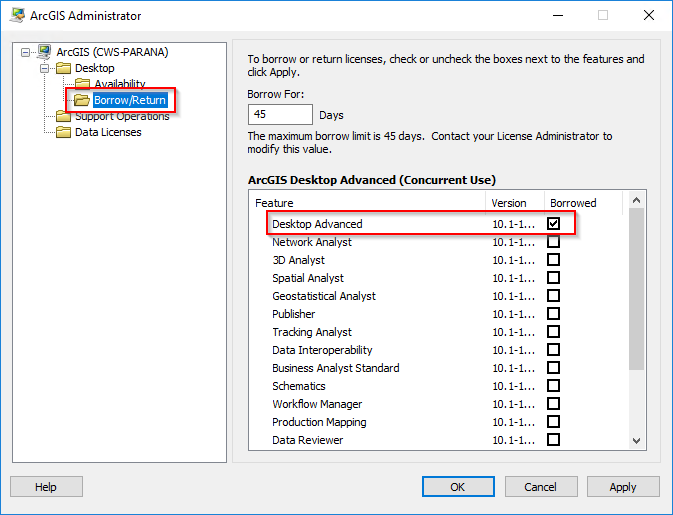Viewport: 673px width, 515px height.
Task: Click the Desktop Advanced version value
Action: point(514,224)
